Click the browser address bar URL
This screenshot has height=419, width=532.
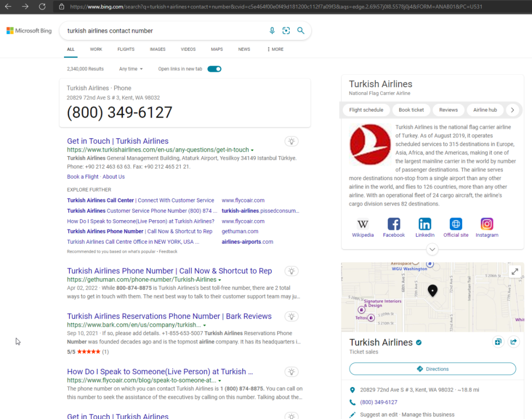coord(276,6)
